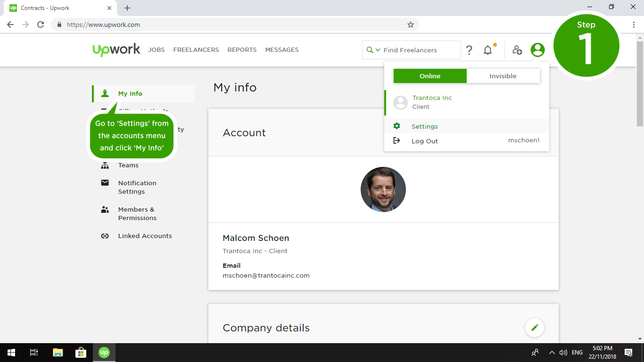Click the help question mark icon
Viewport: 644px width, 362px height.
[x=469, y=50]
